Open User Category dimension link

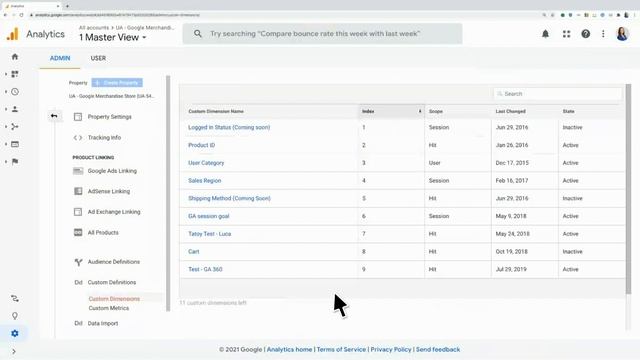coord(206,163)
